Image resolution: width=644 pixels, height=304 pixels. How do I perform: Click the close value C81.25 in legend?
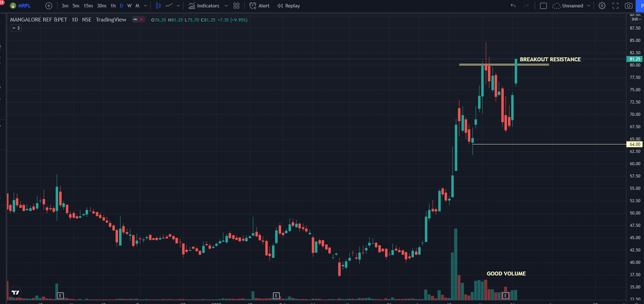[208, 20]
